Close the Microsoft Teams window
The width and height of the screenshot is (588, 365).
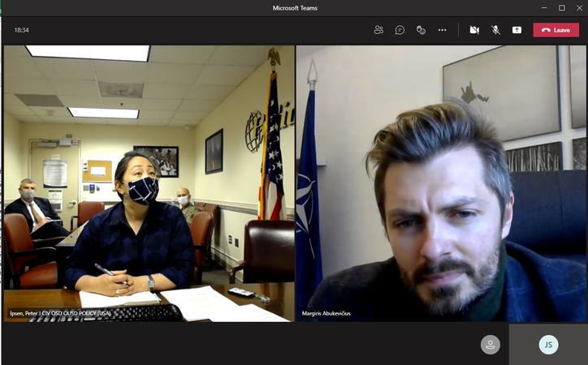(x=579, y=8)
